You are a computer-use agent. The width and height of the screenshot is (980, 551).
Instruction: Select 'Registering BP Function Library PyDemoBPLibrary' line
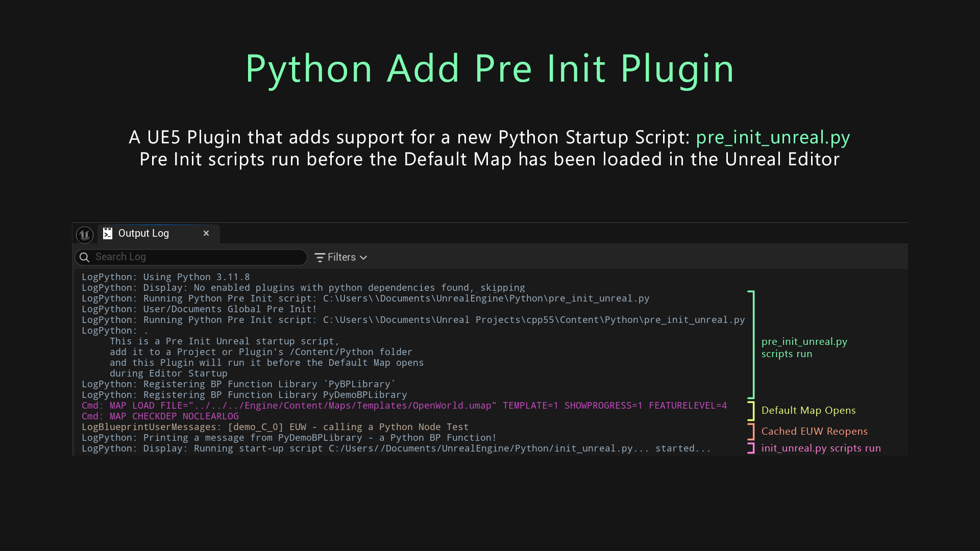click(244, 394)
